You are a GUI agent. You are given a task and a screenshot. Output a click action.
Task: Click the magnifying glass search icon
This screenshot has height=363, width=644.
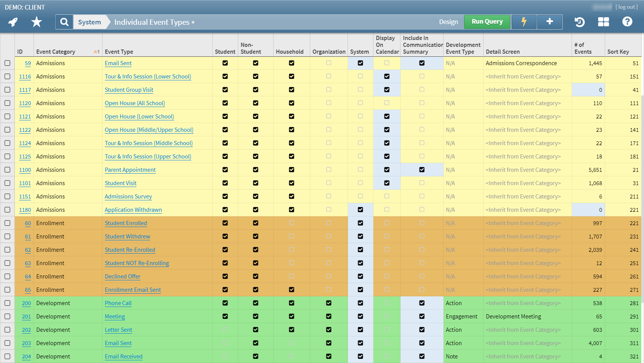(x=64, y=22)
